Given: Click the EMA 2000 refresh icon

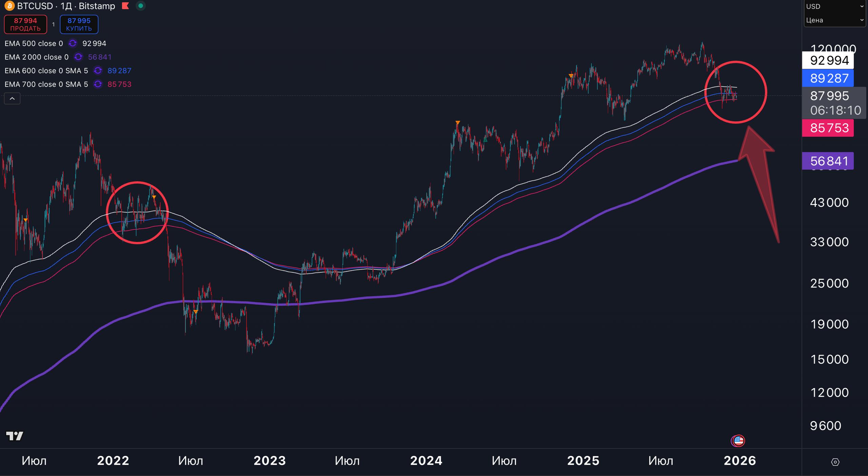Looking at the screenshot, I should pos(78,57).
